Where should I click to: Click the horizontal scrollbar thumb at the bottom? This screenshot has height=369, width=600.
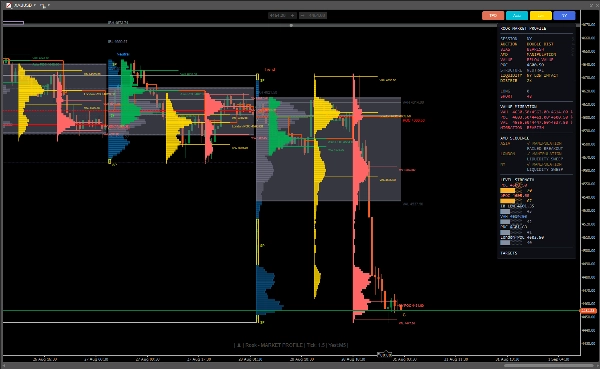pos(548,366)
